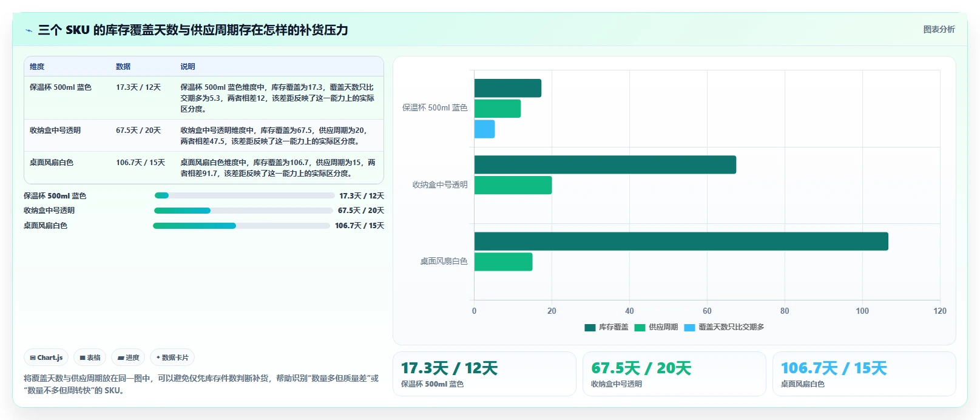
Task: Select the Chart.js tag chip
Action: coord(46,357)
